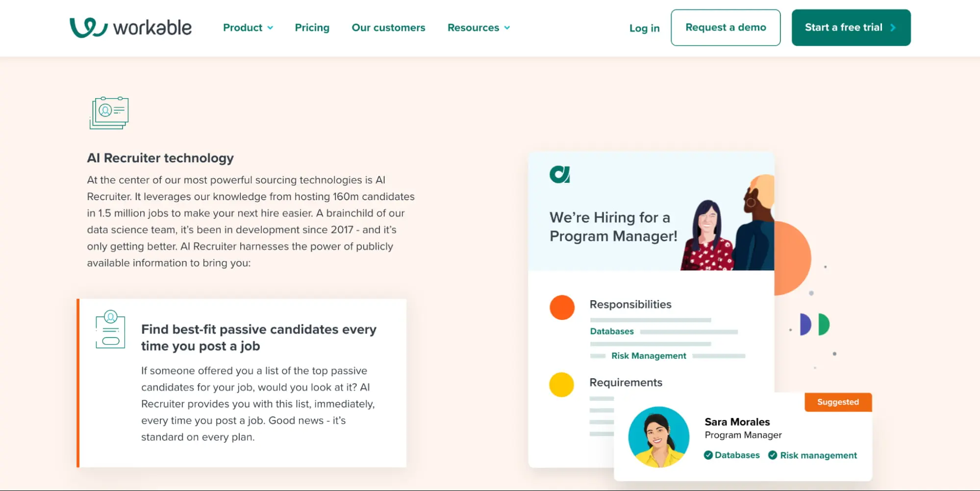Go to the Pricing page
The height and width of the screenshot is (491, 980).
tap(312, 27)
